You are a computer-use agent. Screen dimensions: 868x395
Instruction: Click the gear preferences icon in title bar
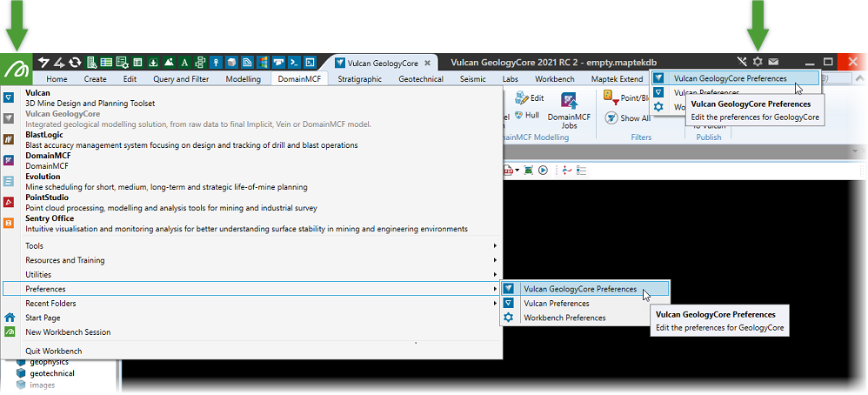tap(758, 62)
